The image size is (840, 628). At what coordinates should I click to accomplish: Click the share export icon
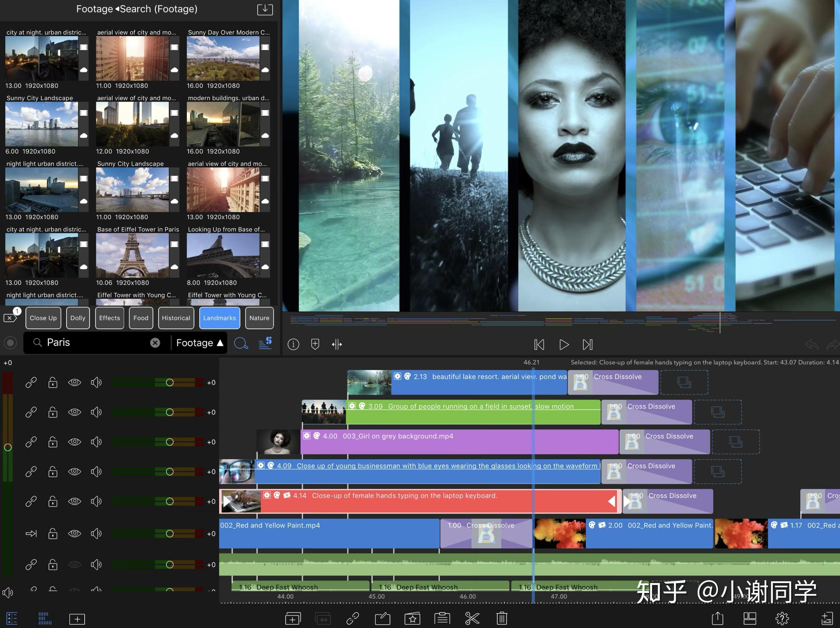pos(717,618)
